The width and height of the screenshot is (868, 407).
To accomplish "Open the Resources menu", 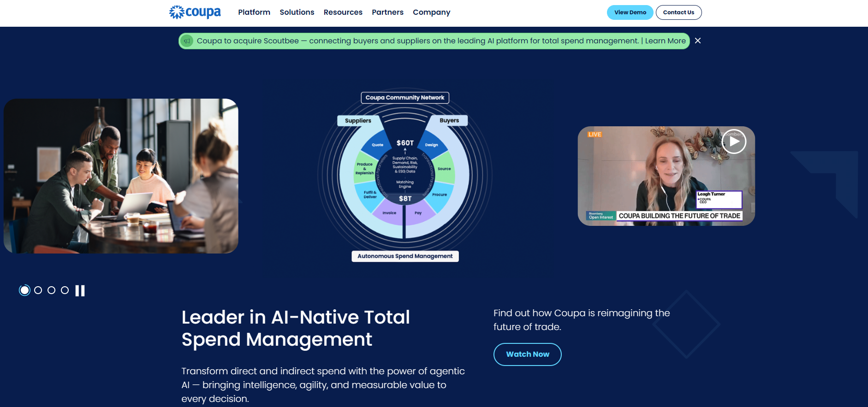I will pyautogui.click(x=343, y=12).
